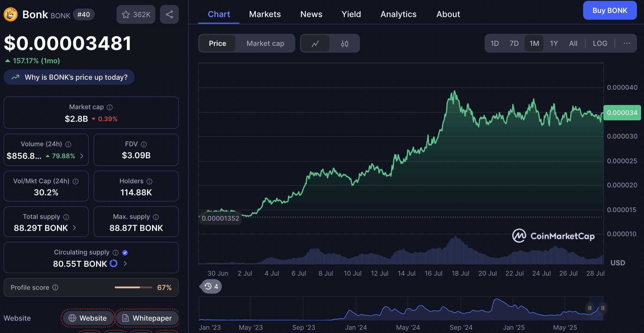Click left handle of timeline range slider

pos(590,308)
